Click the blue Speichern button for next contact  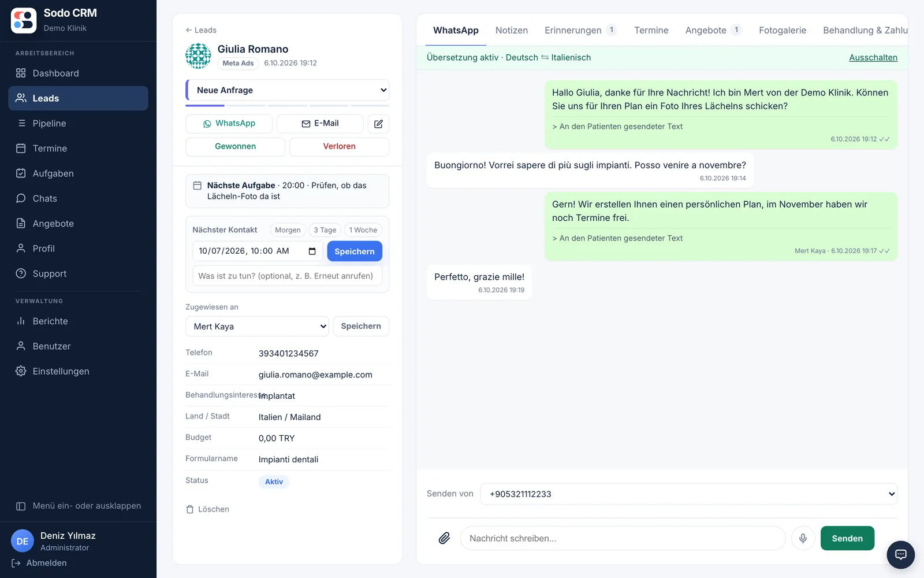355,251
